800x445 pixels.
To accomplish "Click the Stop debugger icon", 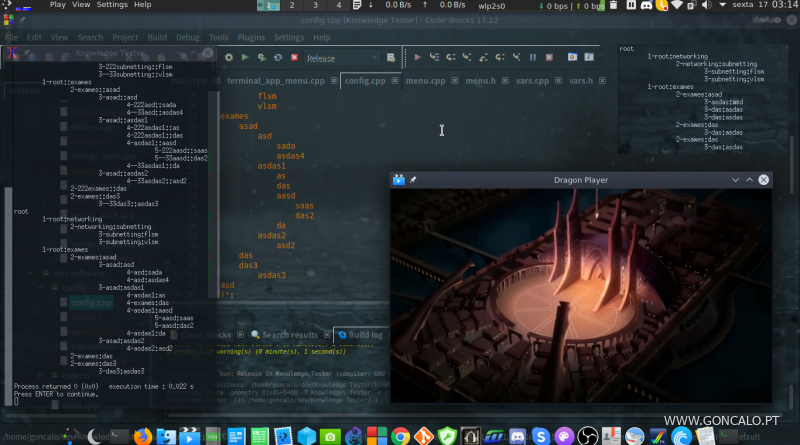I will click(x=547, y=58).
